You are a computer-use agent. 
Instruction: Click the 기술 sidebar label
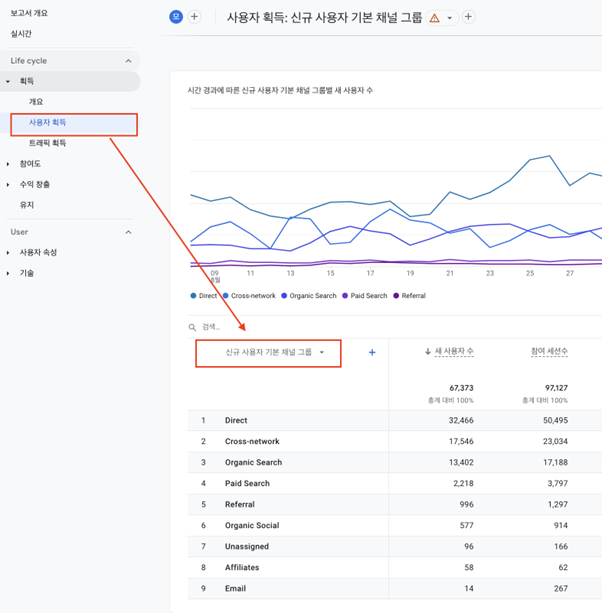27,273
